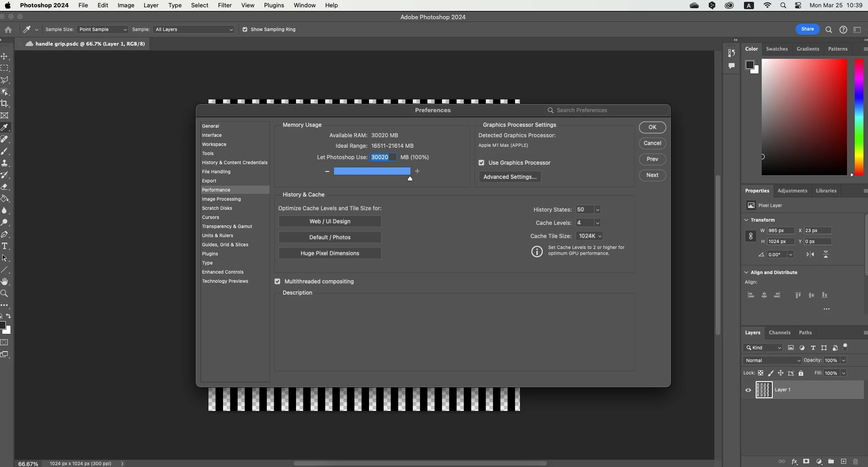Select the Eraser tool

point(5,187)
